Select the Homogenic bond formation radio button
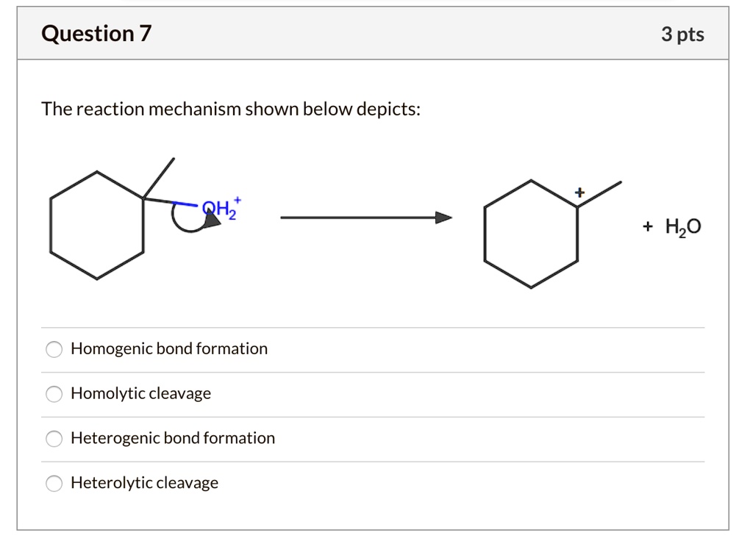The image size is (753, 560). coord(53,349)
